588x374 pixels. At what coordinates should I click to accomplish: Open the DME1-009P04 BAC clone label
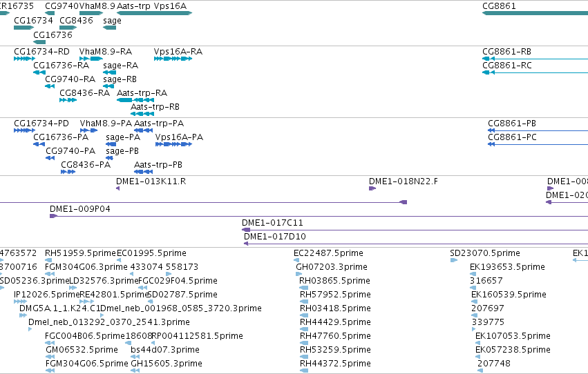click(x=80, y=209)
